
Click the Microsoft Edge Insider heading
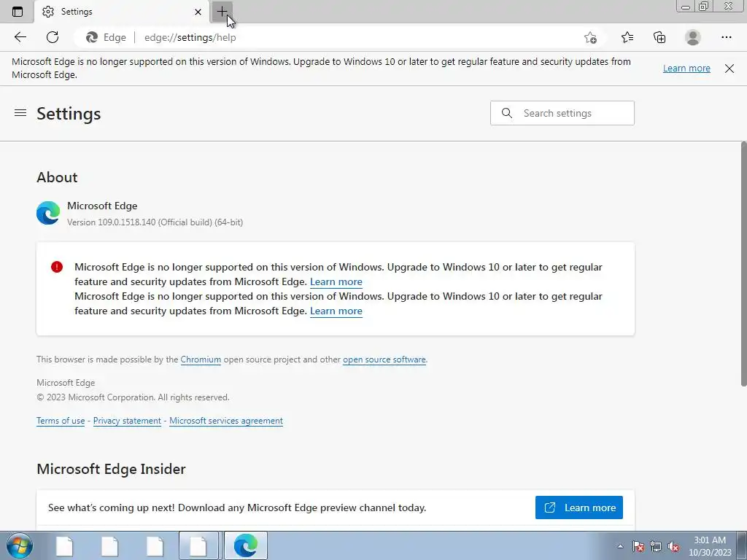point(111,469)
